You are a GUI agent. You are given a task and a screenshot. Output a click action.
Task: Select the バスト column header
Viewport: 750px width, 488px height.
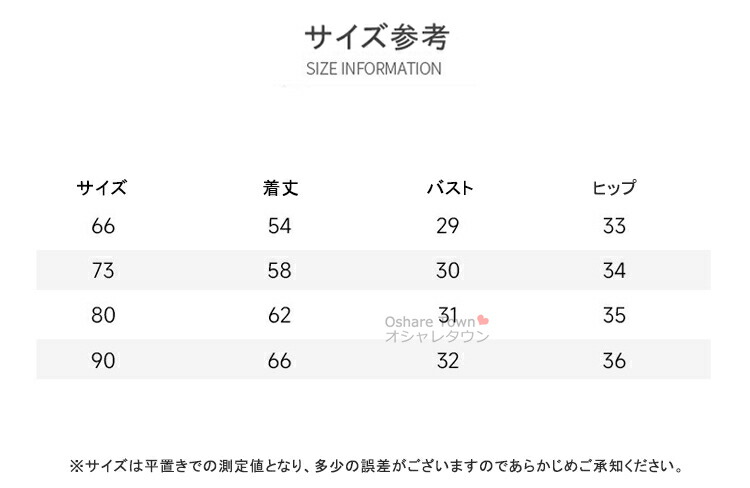tap(449, 188)
